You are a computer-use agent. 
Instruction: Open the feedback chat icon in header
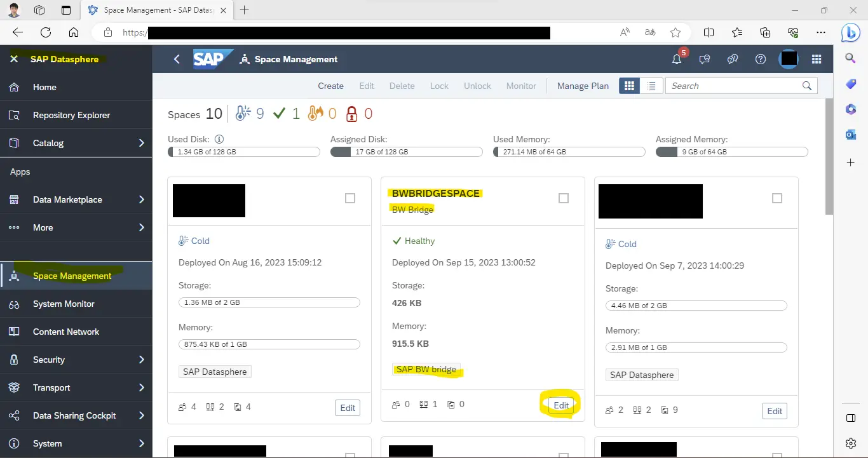coord(705,59)
